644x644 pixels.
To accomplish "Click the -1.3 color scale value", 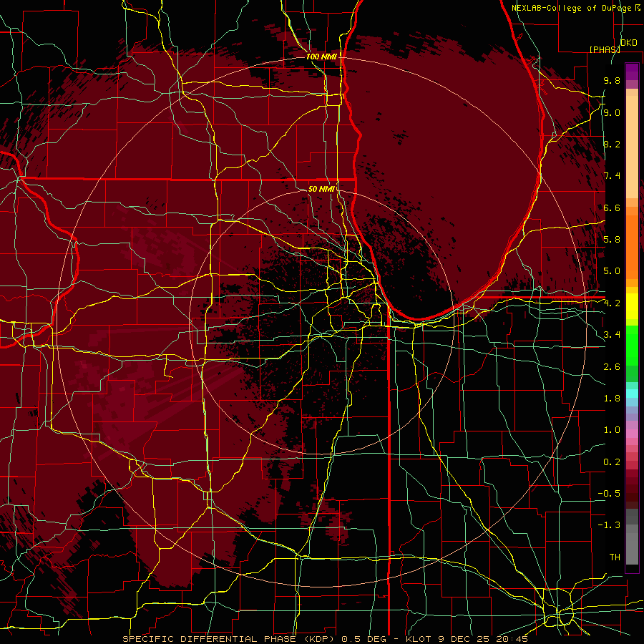I will click(x=609, y=525).
